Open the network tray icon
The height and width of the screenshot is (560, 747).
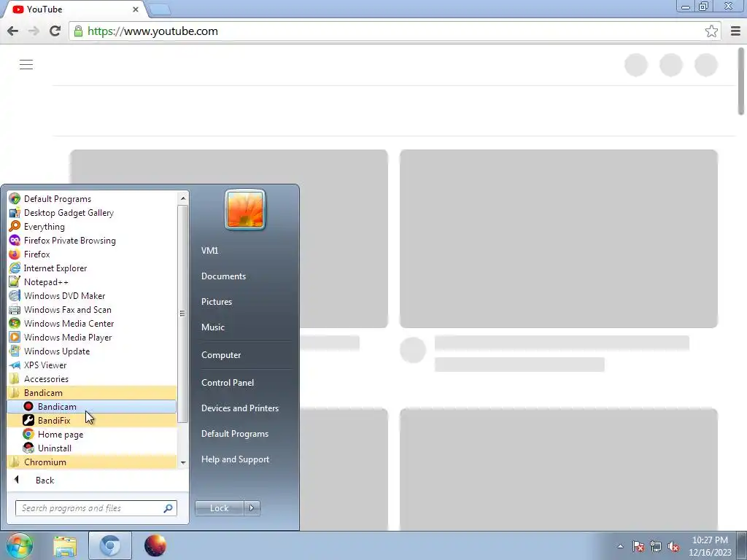(x=656, y=546)
